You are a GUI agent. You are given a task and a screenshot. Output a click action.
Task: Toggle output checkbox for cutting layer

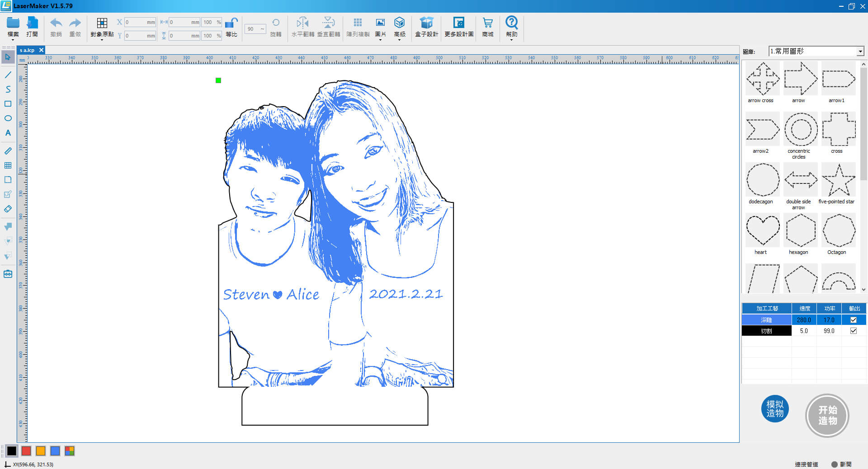(854, 331)
